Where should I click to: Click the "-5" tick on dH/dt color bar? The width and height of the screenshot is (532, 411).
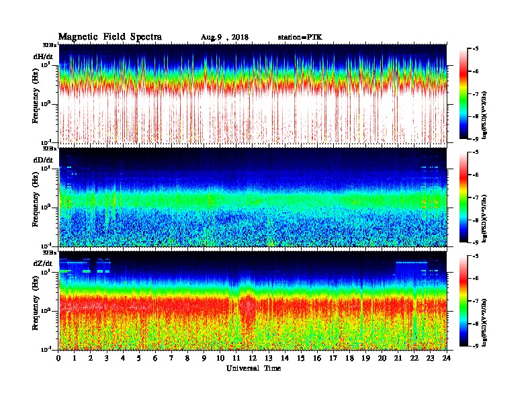[476, 49]
